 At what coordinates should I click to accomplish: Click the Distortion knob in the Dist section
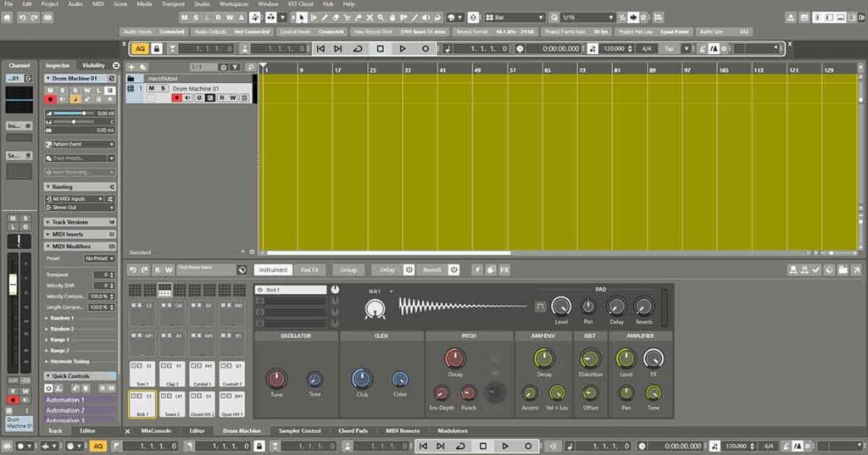[590, 358]
